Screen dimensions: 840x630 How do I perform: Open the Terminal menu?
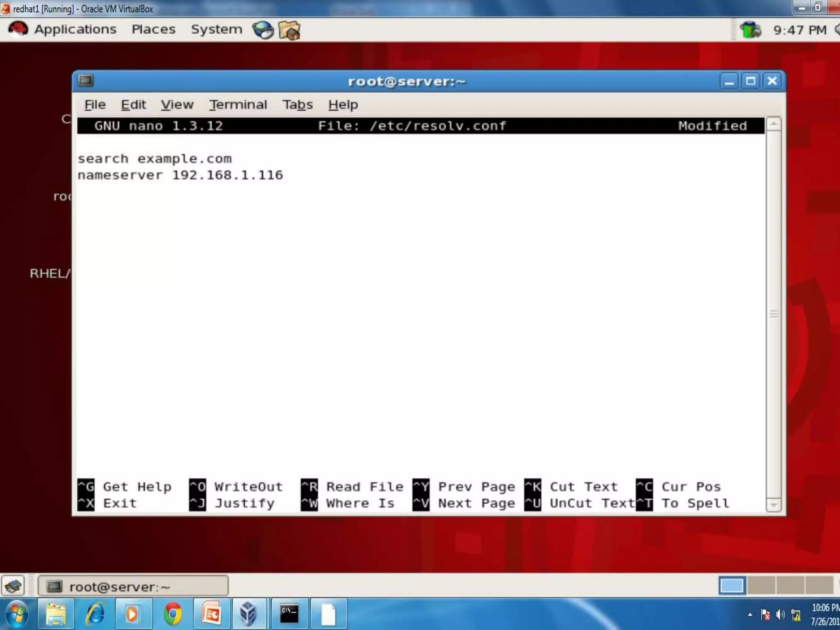click(x=238, y=105)
